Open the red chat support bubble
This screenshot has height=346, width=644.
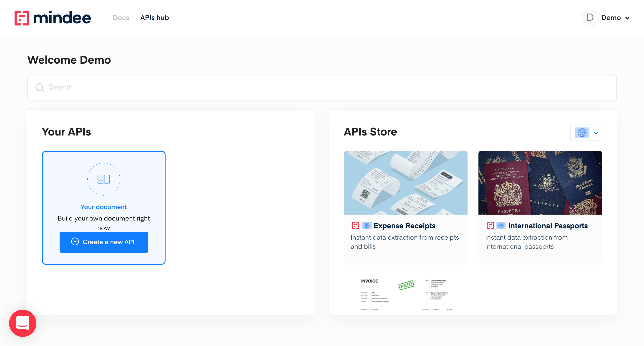pos(23,323)
